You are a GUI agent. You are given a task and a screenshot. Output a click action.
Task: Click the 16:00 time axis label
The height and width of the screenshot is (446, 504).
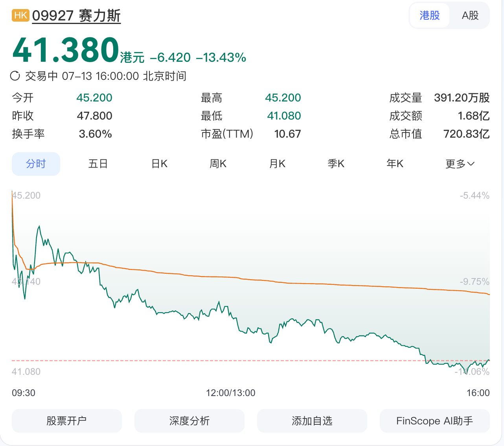click(x=478, y=393)
